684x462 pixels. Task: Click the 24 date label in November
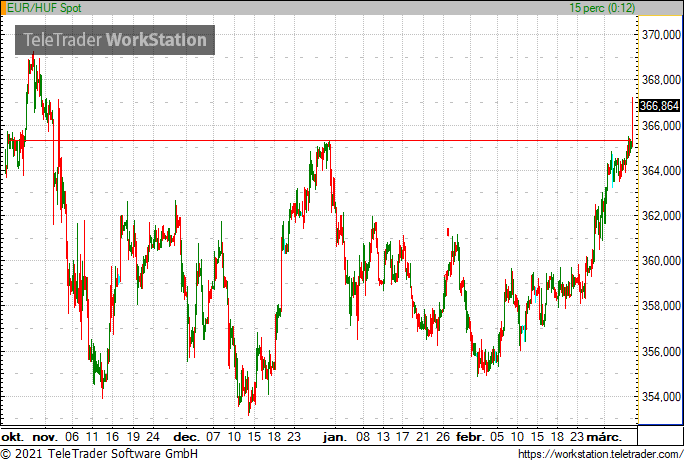[153, 437]
